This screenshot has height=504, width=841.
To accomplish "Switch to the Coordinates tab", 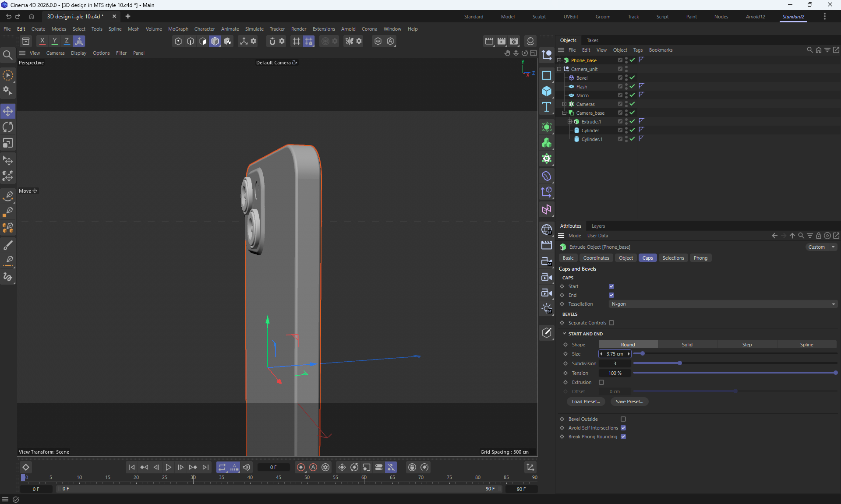I will [596, 258].
